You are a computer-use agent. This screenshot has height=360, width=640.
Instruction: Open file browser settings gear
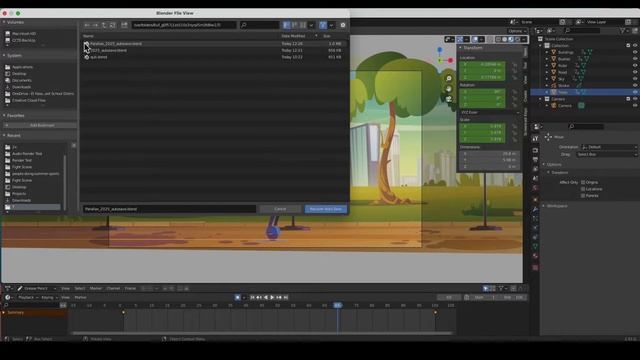click(x=343, y=25)
